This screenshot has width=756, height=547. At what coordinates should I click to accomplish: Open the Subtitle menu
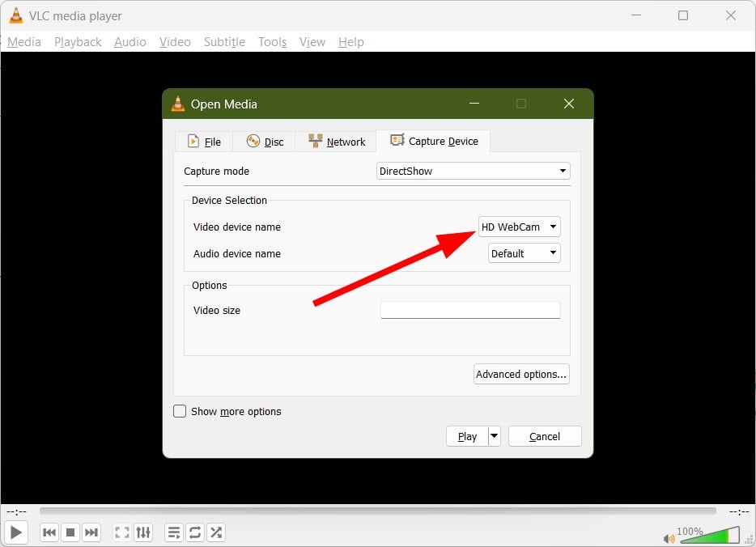click(224, 42)
